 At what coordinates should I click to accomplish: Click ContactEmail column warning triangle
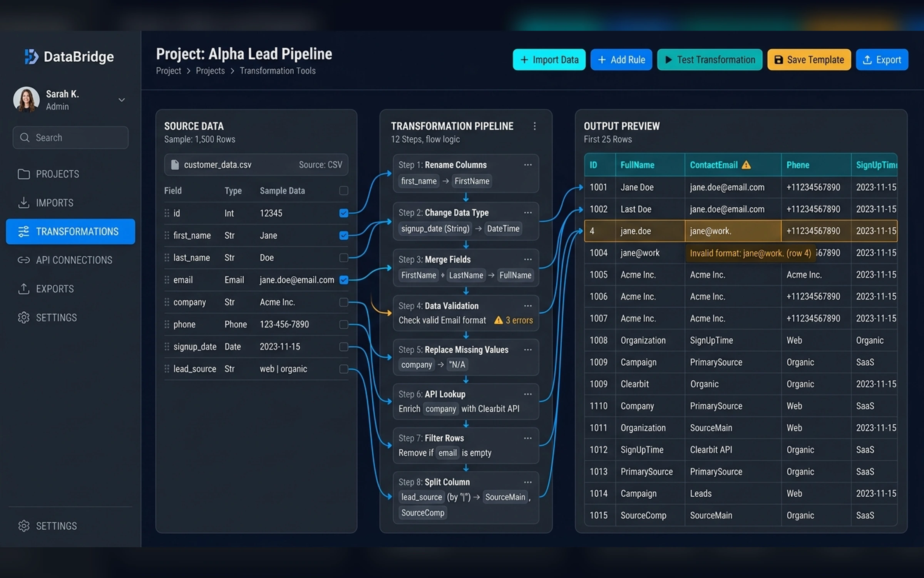tap(746, 165)
